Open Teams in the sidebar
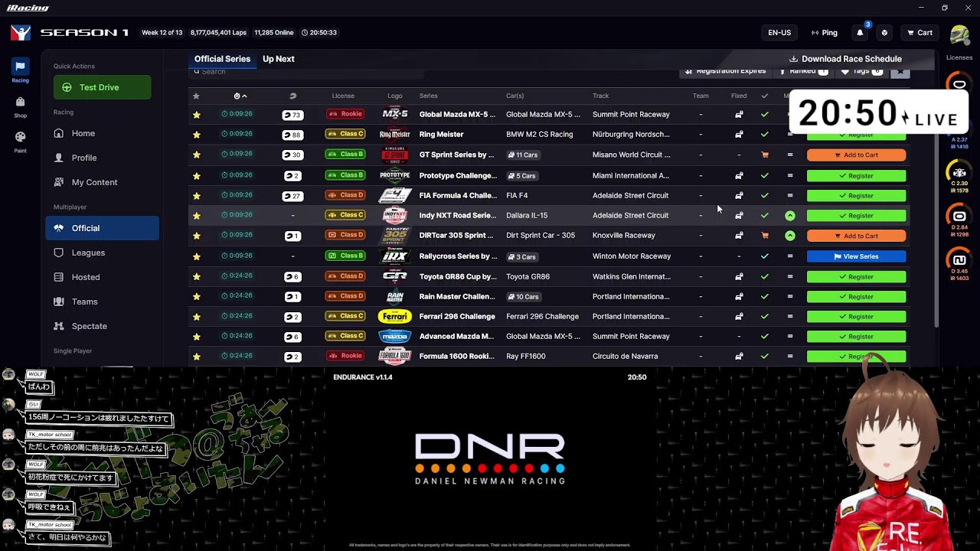 84,302
